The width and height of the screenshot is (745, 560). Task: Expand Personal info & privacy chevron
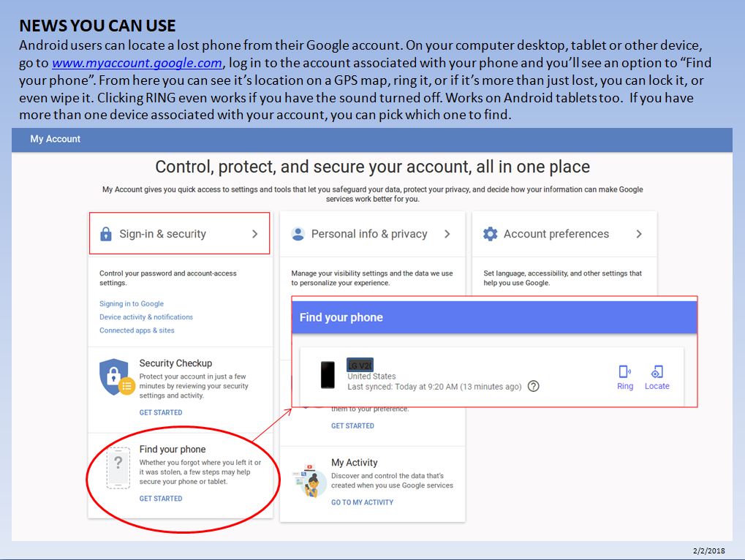point(447,234)
